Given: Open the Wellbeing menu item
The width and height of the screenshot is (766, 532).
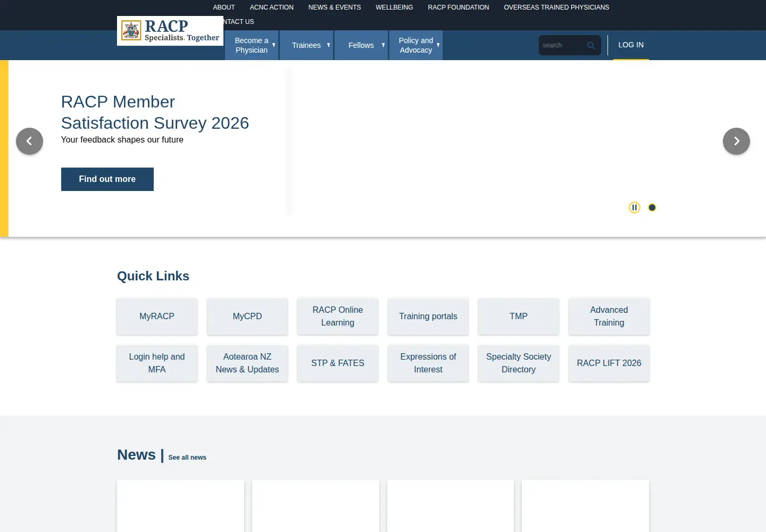Looking at the screenshot, I should point(394,7).
